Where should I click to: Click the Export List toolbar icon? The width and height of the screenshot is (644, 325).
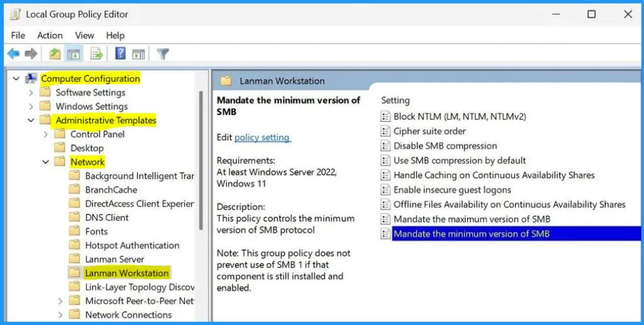point(96,54)
